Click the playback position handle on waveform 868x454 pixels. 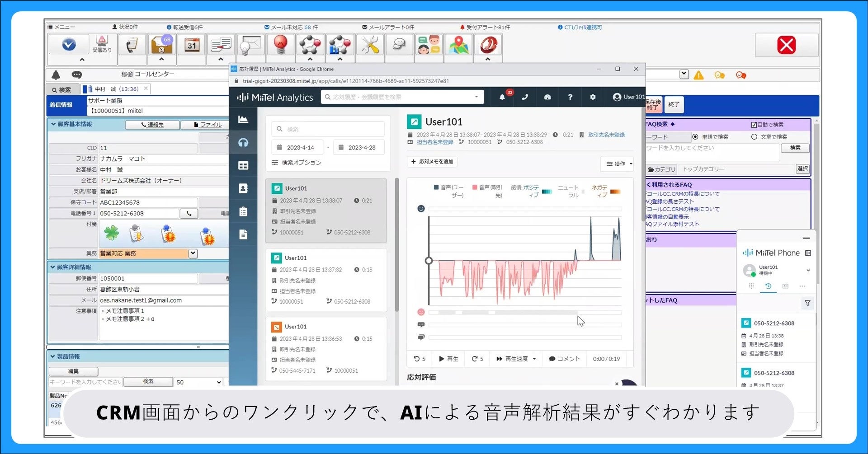(x=429, y=261)
